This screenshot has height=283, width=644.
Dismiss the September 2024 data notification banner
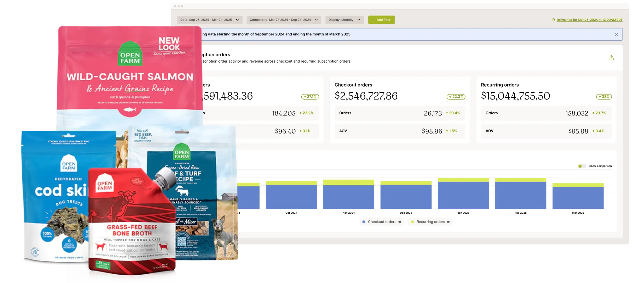coord(617,34)
